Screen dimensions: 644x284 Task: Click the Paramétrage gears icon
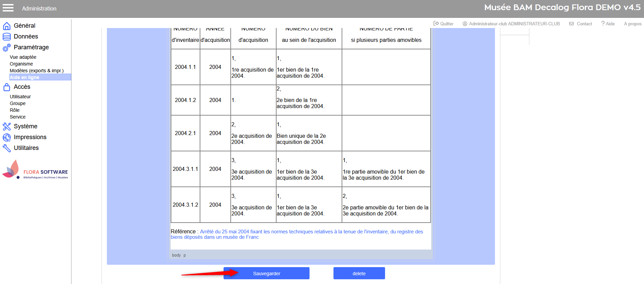coord(6,48)
